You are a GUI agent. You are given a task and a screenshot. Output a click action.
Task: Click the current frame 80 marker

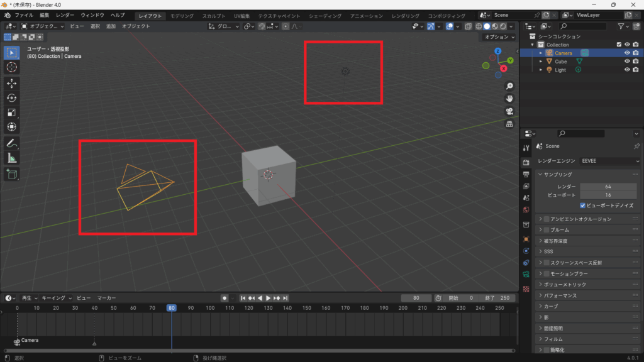(171, 308)
